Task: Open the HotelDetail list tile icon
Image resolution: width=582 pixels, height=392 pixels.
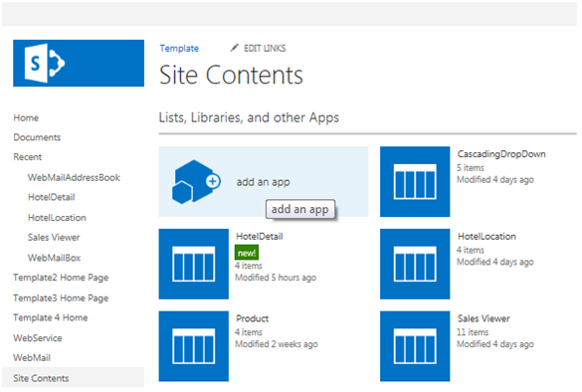Action: (193, 264)
